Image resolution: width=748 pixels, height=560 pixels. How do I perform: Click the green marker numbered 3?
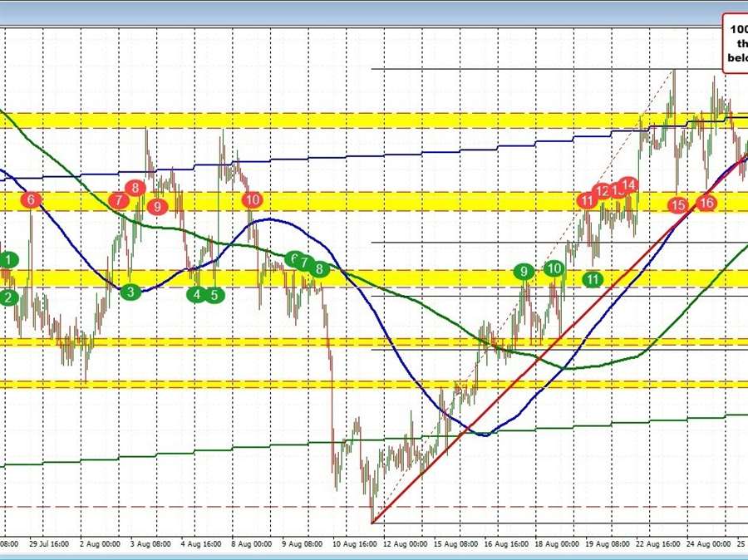[x=130, y=292]
